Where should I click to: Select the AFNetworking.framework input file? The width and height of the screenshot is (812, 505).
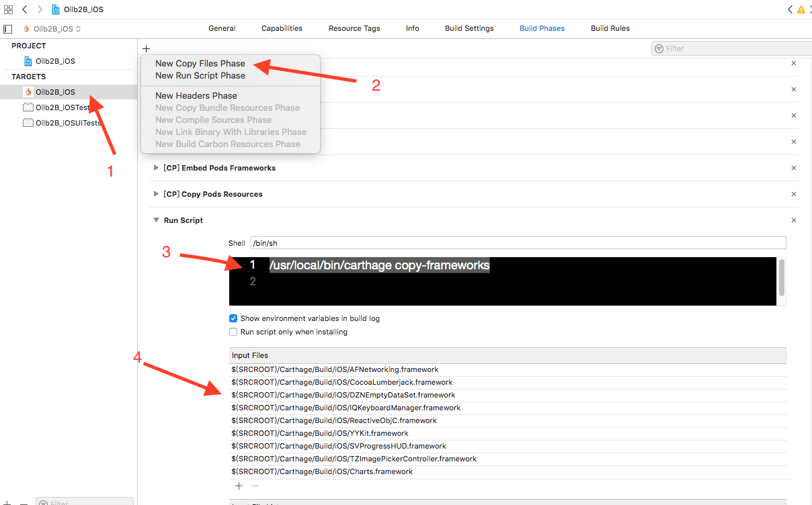507,369
